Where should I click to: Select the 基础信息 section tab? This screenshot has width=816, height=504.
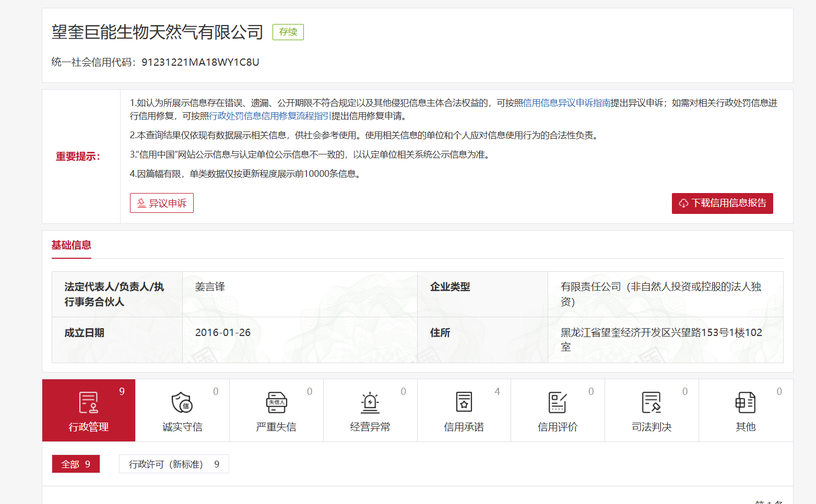coord(72,245)
